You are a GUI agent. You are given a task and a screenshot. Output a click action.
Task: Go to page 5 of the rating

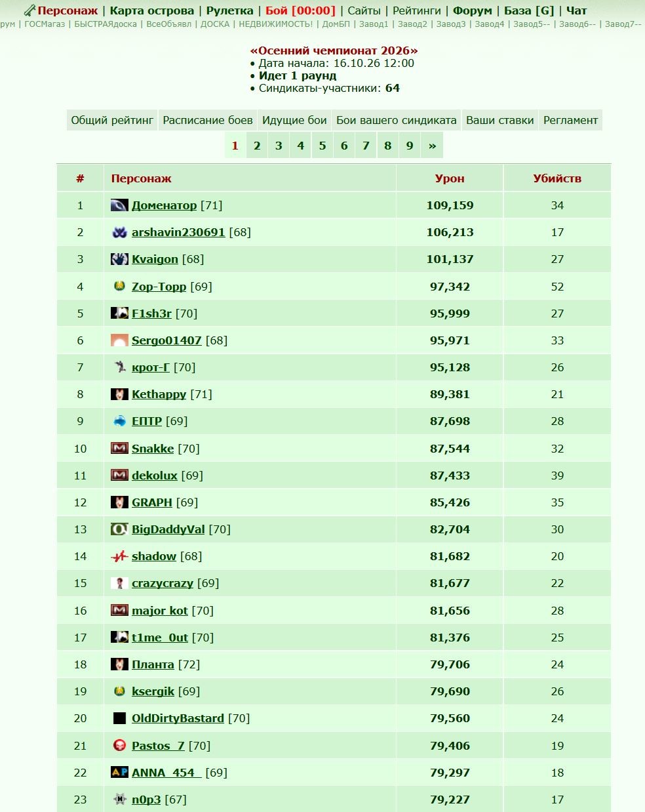coord(322,146)
